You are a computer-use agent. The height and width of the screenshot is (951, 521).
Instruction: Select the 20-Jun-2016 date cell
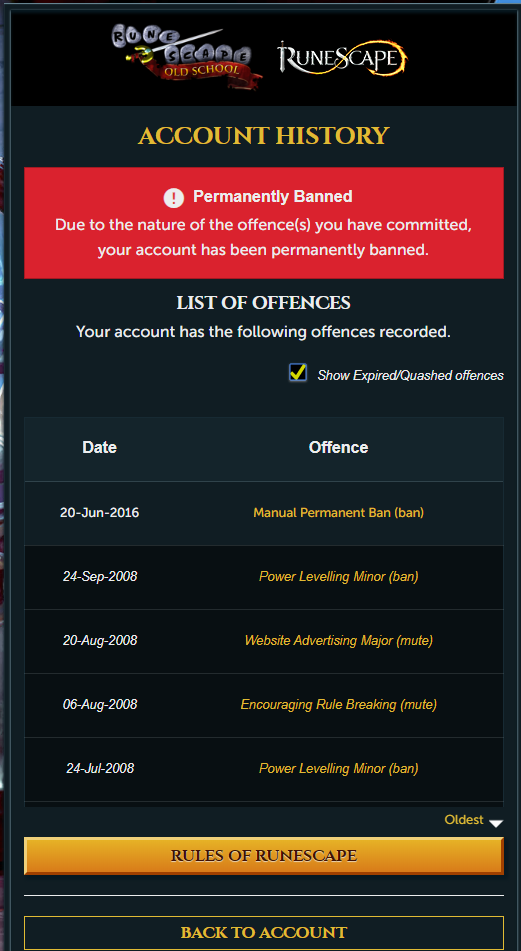coord(99,512)
